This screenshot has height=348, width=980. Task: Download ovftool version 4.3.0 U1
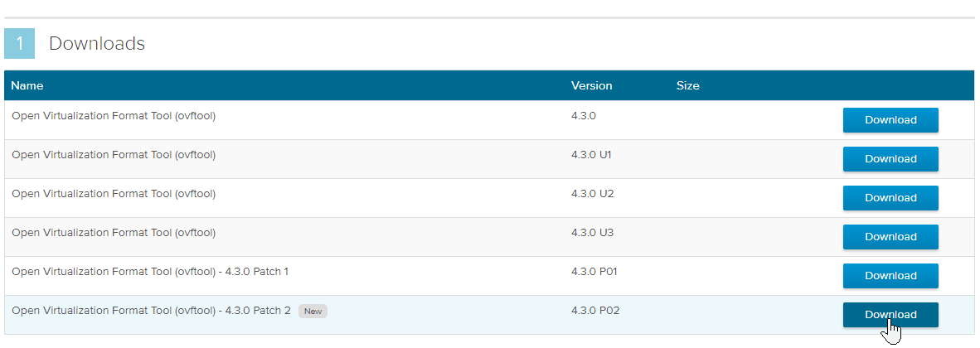tap(890, 159)
